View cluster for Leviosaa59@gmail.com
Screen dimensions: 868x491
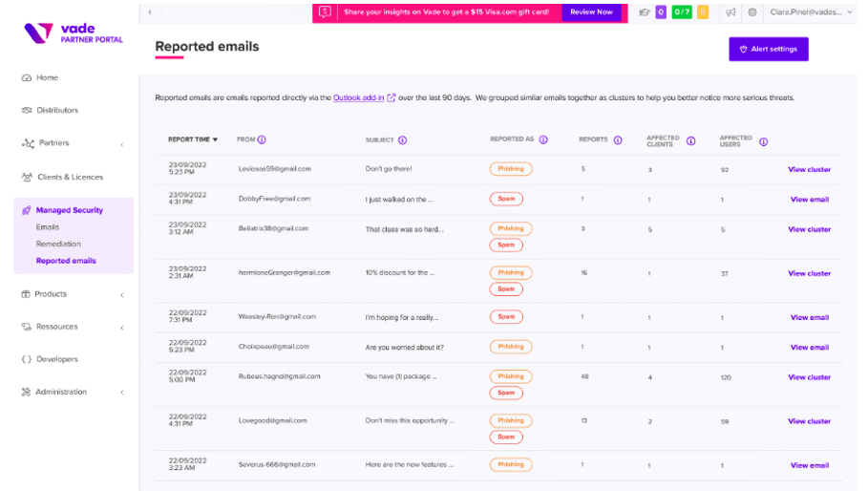(810, 169)
